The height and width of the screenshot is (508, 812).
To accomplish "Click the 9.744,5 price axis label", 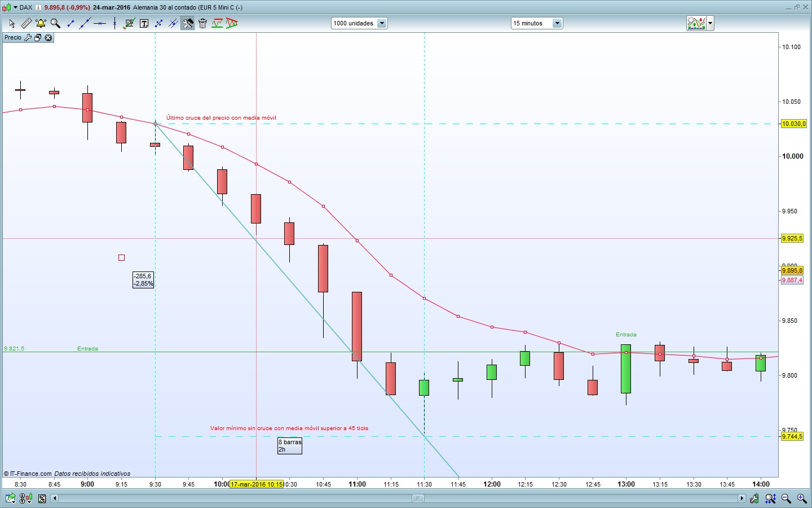I will (x=792, y=436).
